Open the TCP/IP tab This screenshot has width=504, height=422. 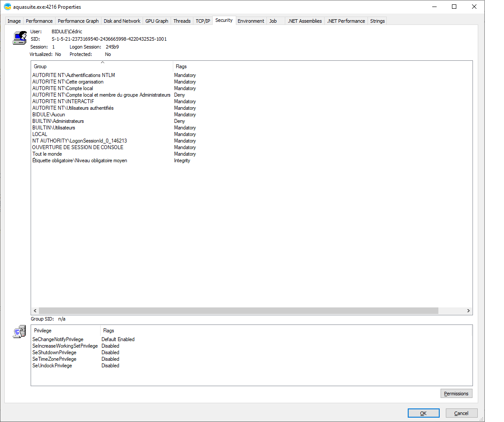click(203, 21)
